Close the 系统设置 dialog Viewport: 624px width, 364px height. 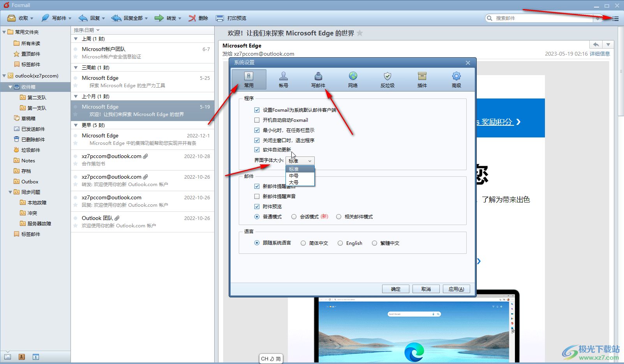(x=468, y=63)
